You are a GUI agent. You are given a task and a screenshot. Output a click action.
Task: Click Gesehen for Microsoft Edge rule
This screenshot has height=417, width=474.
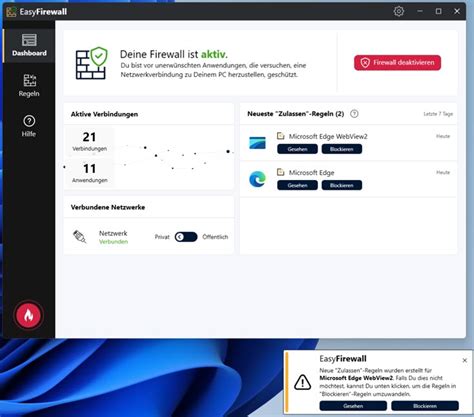(297, 185)
